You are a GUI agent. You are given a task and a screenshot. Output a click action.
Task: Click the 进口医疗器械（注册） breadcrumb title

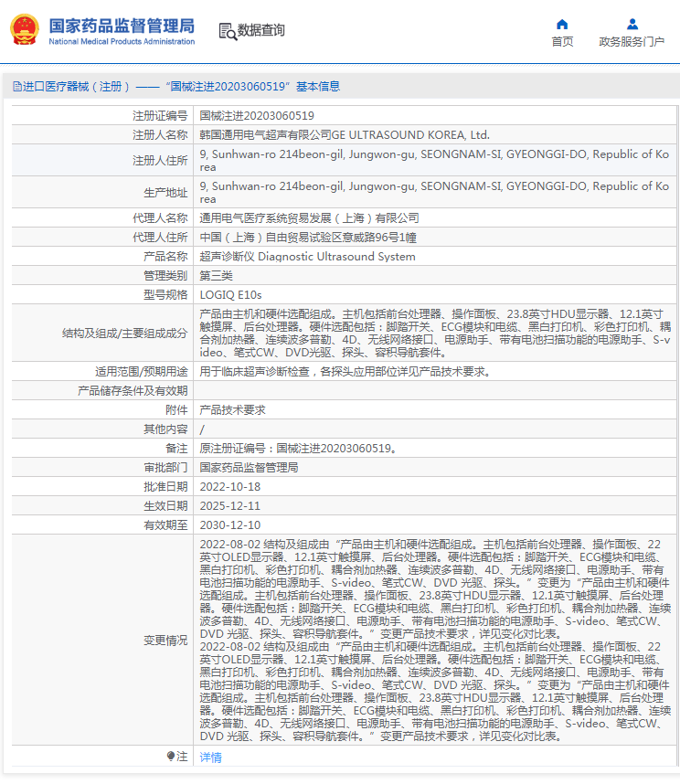coord(73,87)
